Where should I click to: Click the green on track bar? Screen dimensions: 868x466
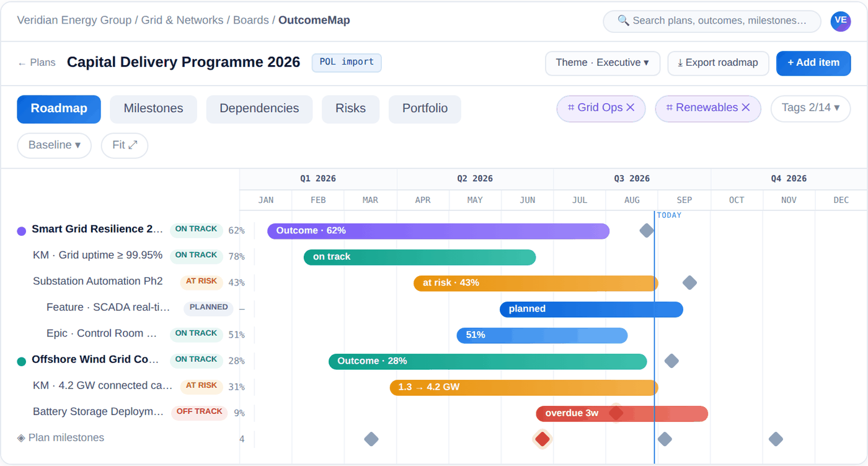pos(420,257)
